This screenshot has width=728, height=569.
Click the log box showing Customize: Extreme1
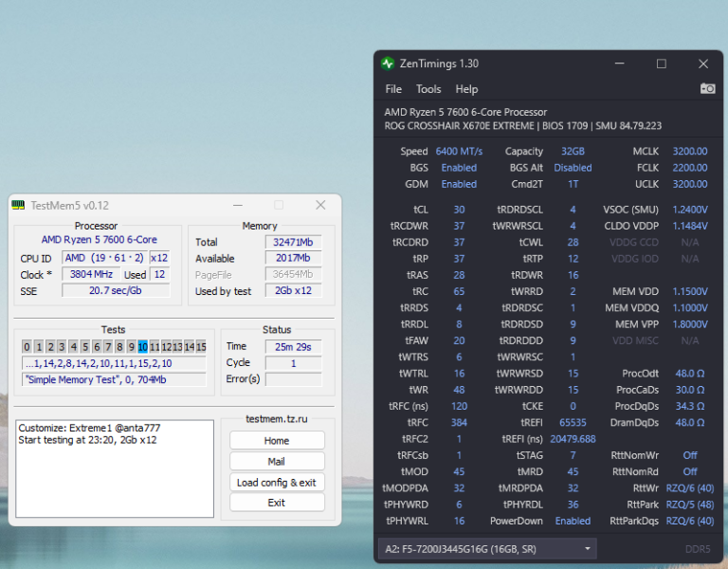[113, 468]
